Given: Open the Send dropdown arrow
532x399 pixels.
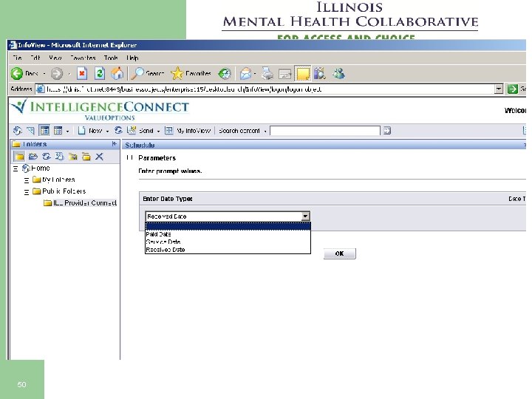Looking at the screenshot, I should [x=158, y=131].
